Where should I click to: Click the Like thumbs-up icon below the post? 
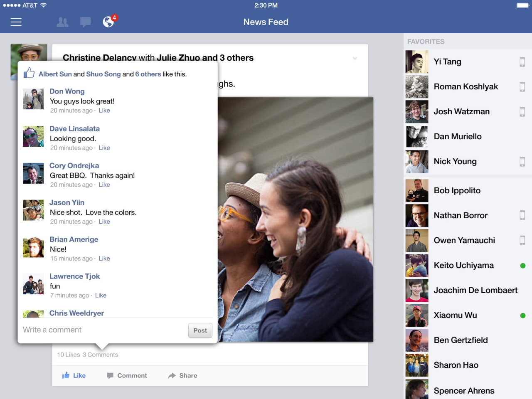(x=66, y=375)
